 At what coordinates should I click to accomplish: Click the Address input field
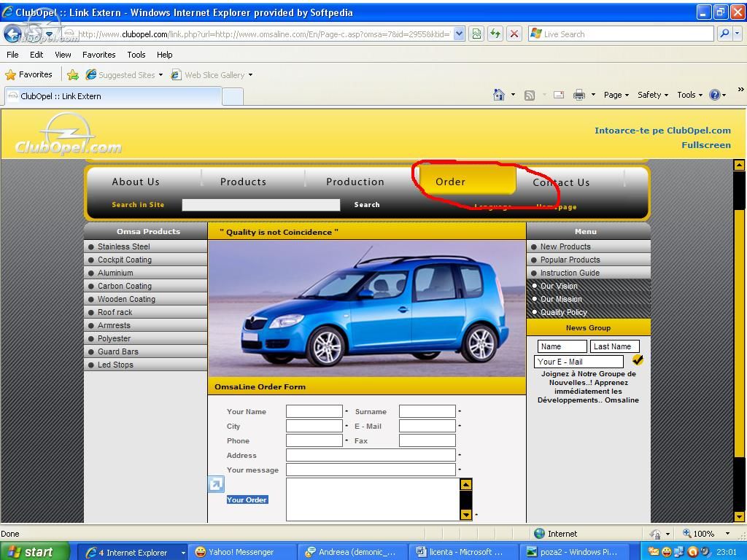pos(371,455)
